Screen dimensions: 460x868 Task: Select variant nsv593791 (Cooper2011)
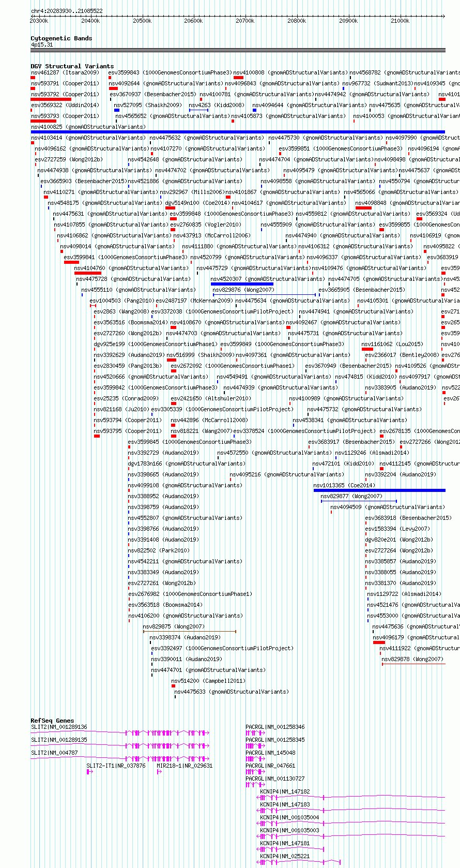[x=65, y=83]
